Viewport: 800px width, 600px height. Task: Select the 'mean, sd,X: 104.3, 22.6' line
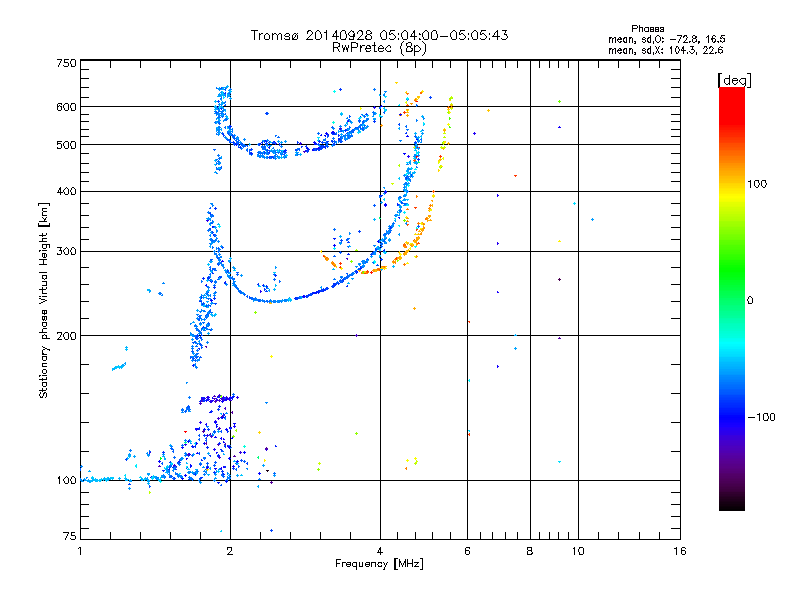[665, 50]
